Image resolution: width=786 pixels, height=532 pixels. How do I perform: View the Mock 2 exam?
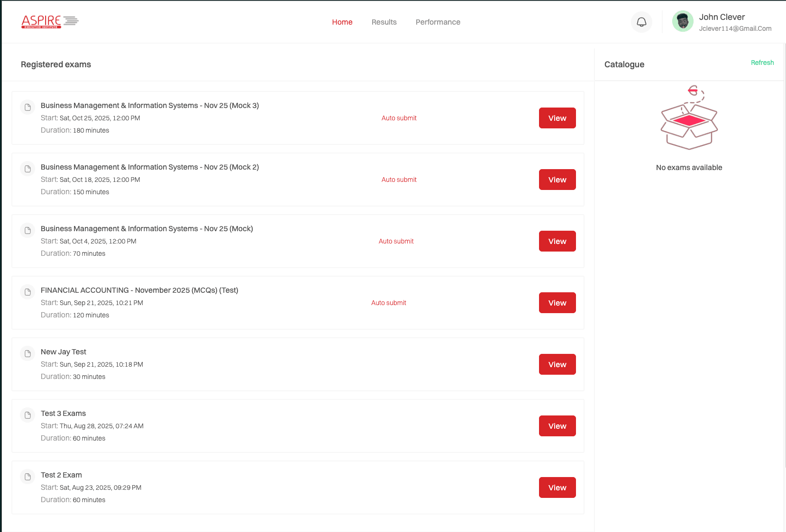click(558, 180)
